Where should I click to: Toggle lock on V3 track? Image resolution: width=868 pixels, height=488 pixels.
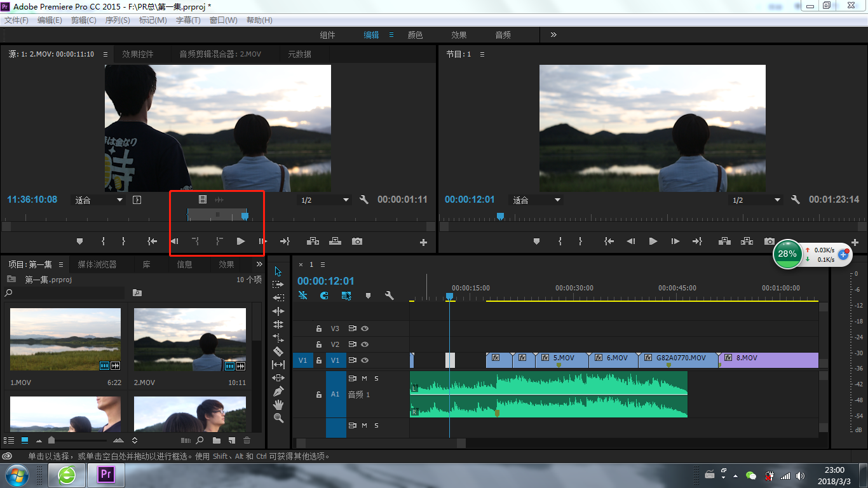(319, 329)
